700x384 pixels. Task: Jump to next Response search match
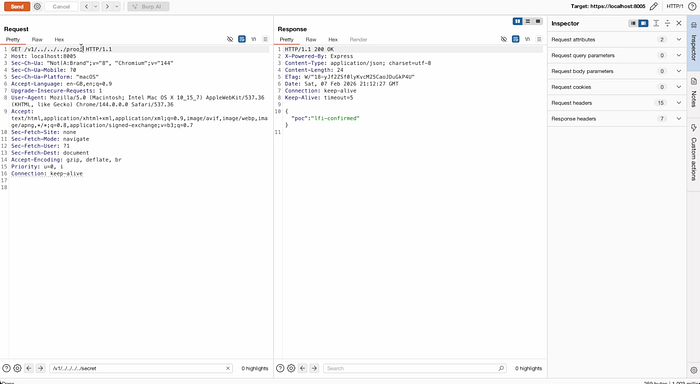314,368
